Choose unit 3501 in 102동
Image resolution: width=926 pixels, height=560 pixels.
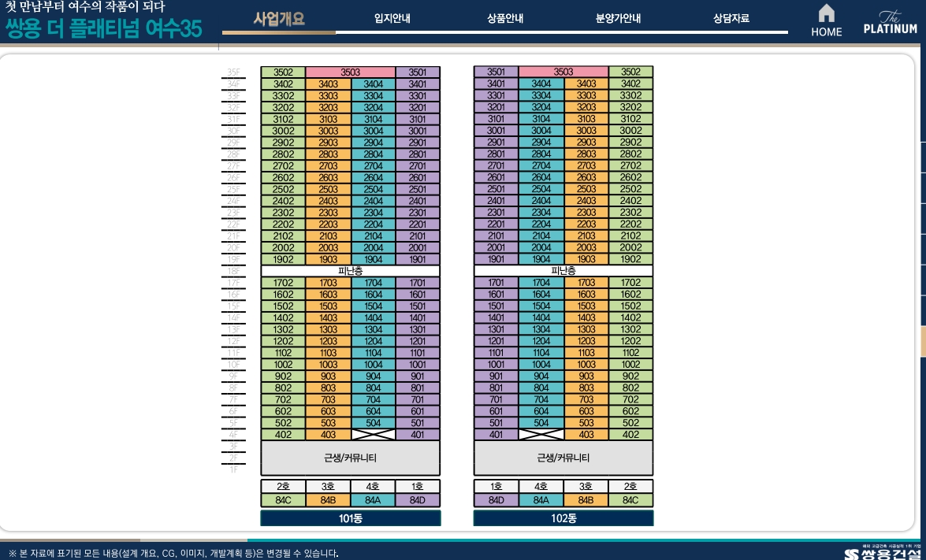[x=496, y=72]
